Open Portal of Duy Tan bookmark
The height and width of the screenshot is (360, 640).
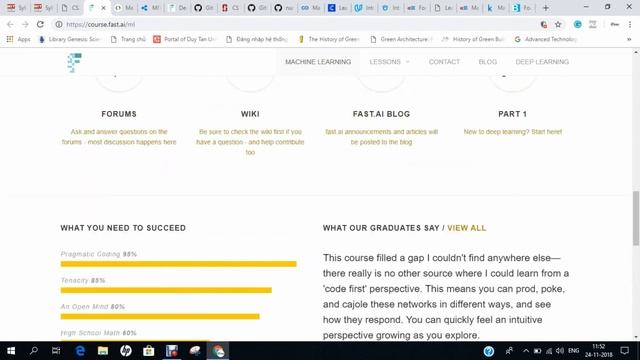pos(185,39)
